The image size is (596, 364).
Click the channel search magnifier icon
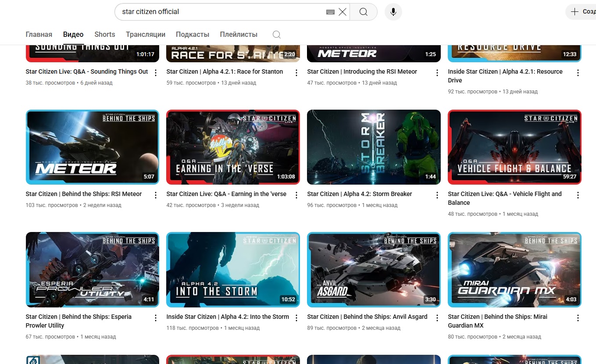click(276, 35)
